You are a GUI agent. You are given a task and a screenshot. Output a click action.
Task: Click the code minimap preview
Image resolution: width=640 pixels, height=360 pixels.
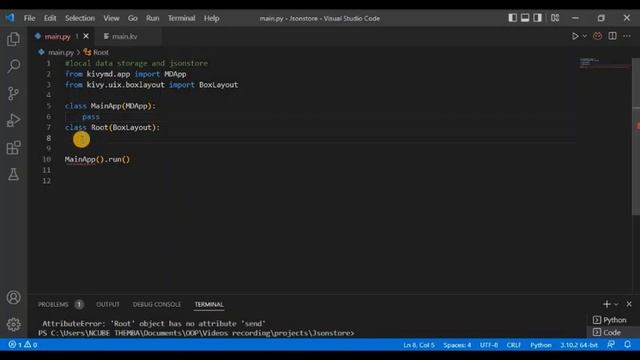[x=605, y=64]
